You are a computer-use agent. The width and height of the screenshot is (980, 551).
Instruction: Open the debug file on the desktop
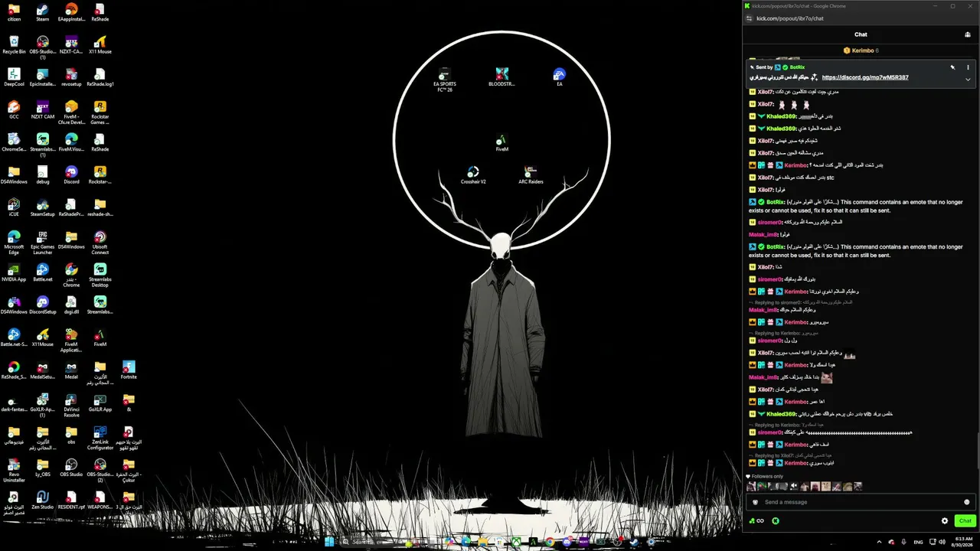[x=43, y=175]
